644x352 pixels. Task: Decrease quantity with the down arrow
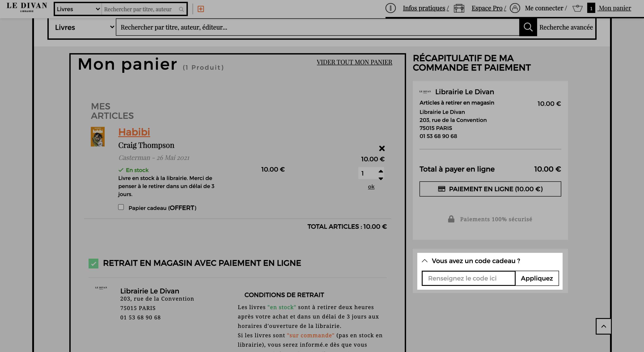[x=381, y=179]
